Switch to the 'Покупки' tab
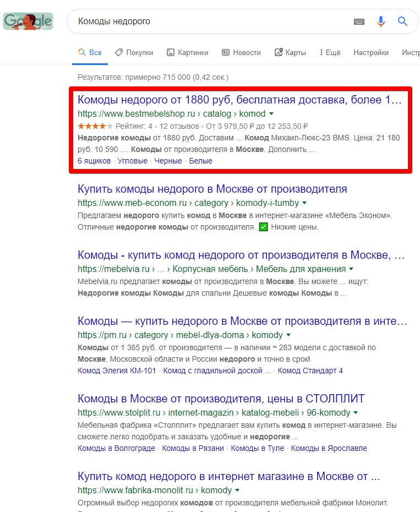 coord(134,52)
